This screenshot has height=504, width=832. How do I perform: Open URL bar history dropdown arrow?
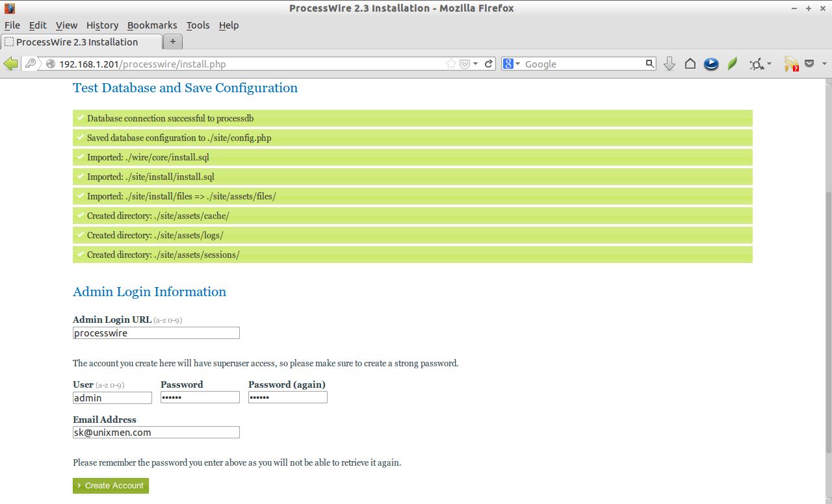pos(475,64)
